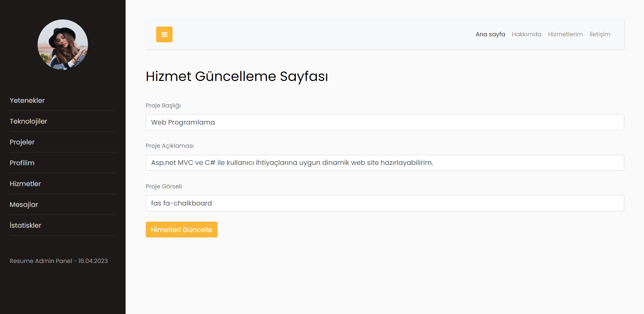Screen dimensions: 644x314
Task: Click the profile photo in the sidebar
Action: click(62, 45)
